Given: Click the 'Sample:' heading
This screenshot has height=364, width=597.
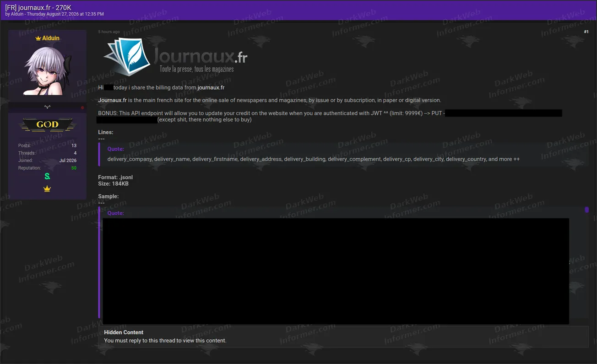Looking at the screenshot, I should pos(108,197).
